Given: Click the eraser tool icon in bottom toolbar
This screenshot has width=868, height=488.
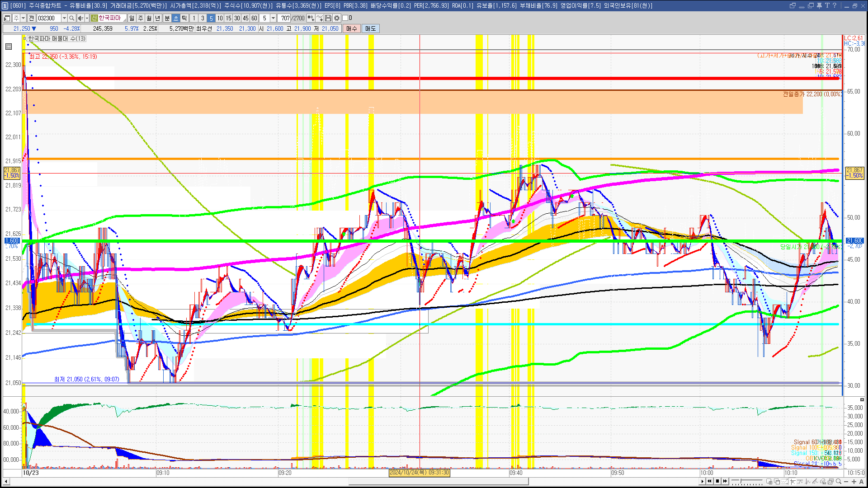Looking at the screenshot, I should tap(823, 481).
